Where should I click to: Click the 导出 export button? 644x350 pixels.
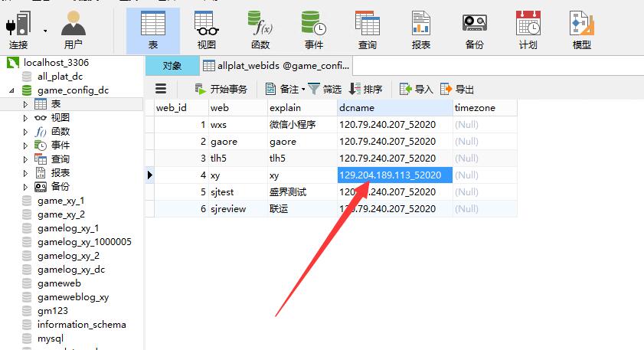coord(456,89)
